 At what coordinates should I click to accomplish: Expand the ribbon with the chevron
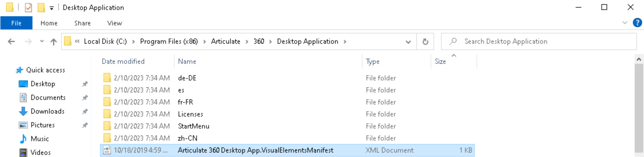click(x=625, y=23)
